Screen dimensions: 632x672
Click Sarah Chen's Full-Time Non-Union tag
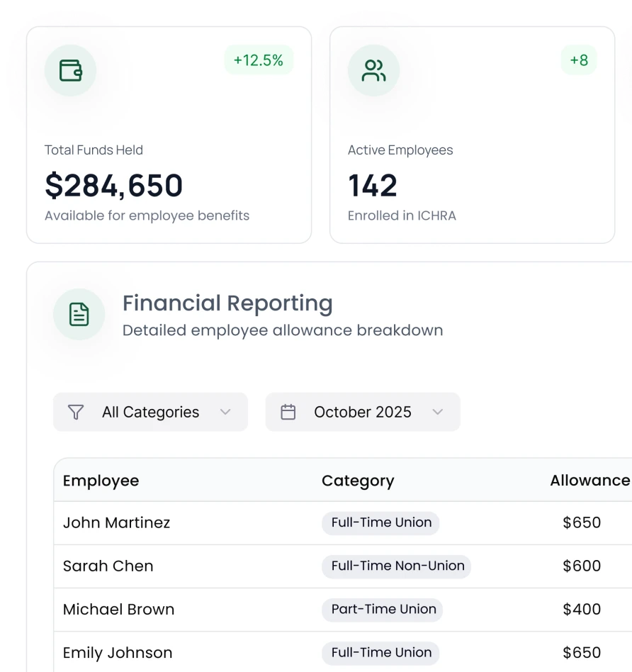pyautogui.click(x=397, y=566)
